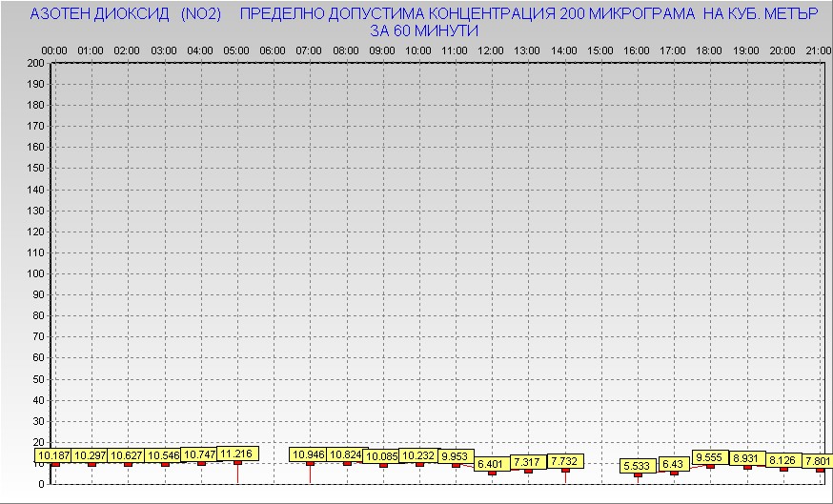Select the 5.533 value label

coord(637,466)
